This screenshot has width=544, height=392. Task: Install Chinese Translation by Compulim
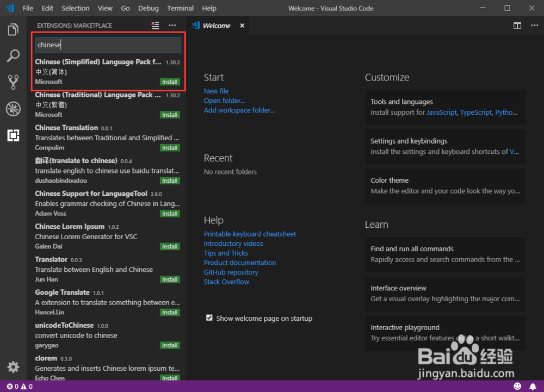[x=170, y=148]
